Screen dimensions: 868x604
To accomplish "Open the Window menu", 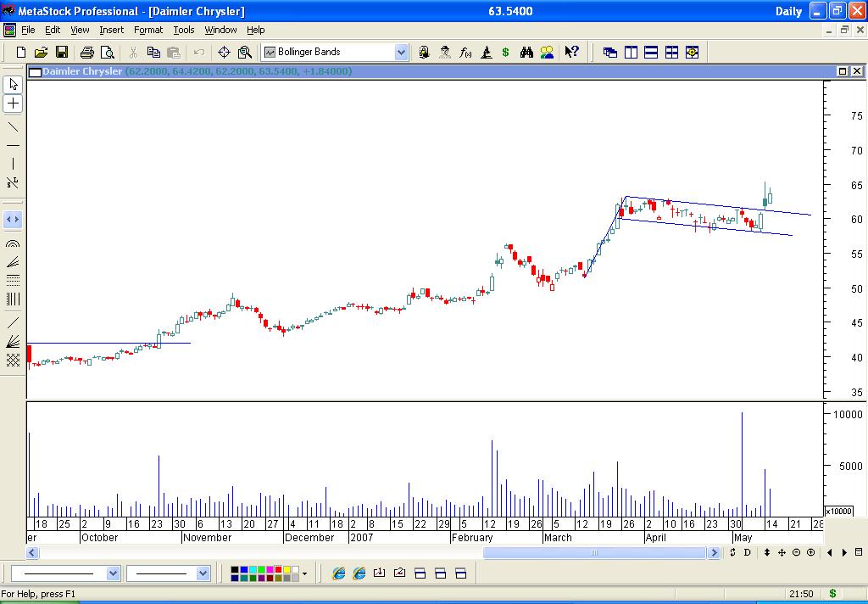I will click(x=221, y=30).
